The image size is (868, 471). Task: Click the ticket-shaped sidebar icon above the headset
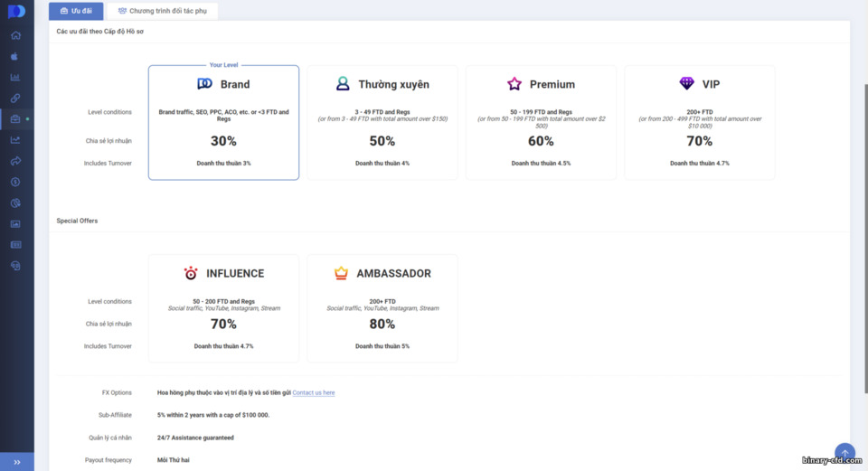pyautogui.click(x=15, y=245)
